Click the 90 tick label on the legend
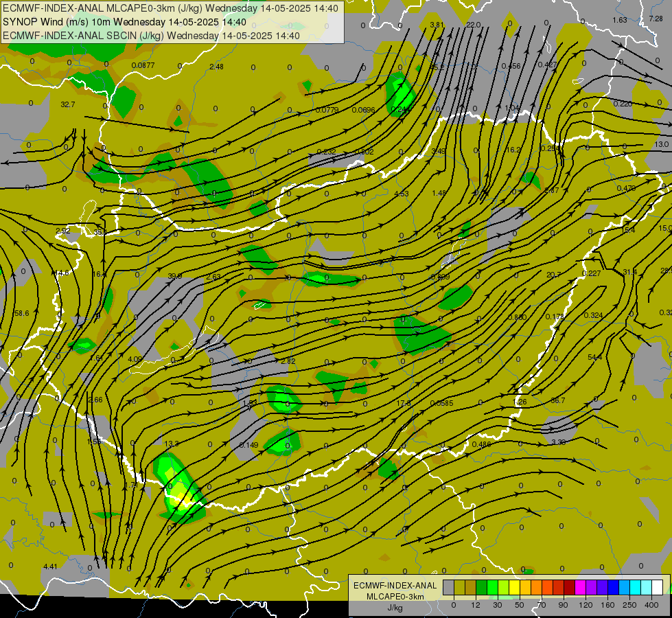Image resolution: width=672 pixels, height=618 pixels. [x=563, y=605]
